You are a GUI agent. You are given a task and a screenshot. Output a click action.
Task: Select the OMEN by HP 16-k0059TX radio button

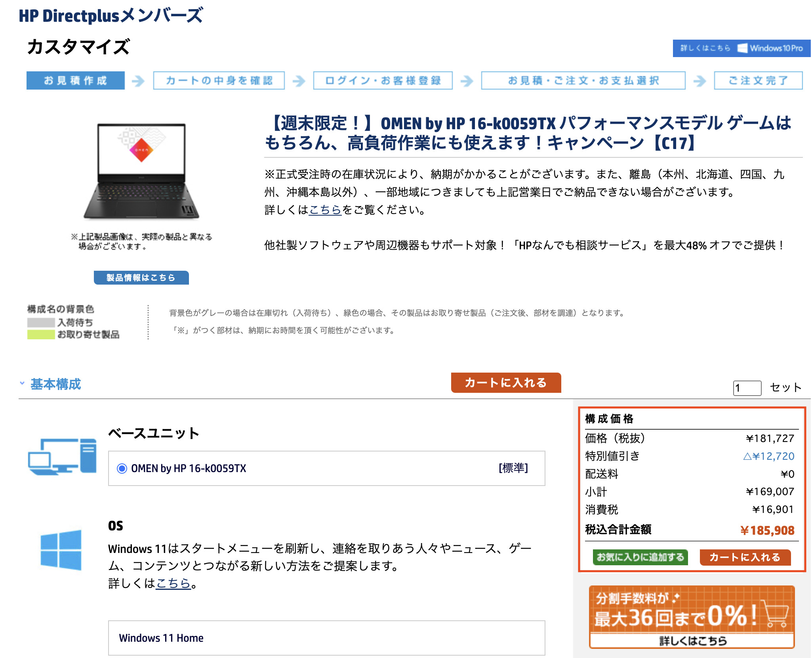point(122,469)
